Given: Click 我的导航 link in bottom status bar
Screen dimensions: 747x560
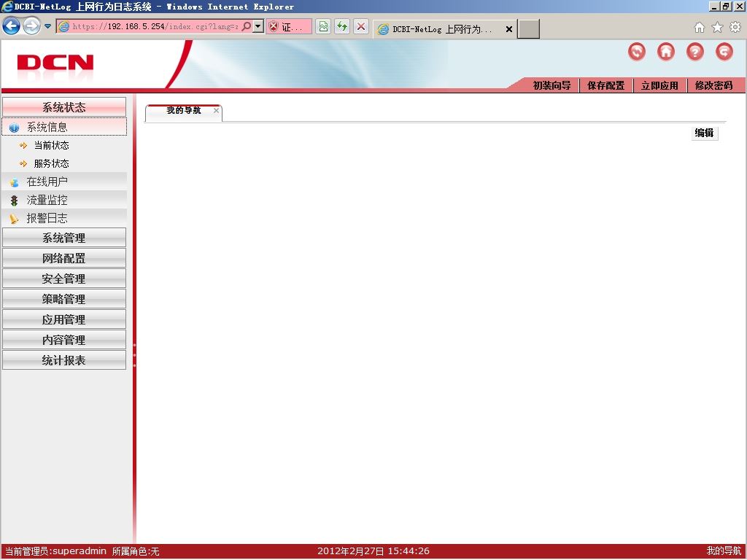Looking at the screenshot, I should tap(724, 551).
